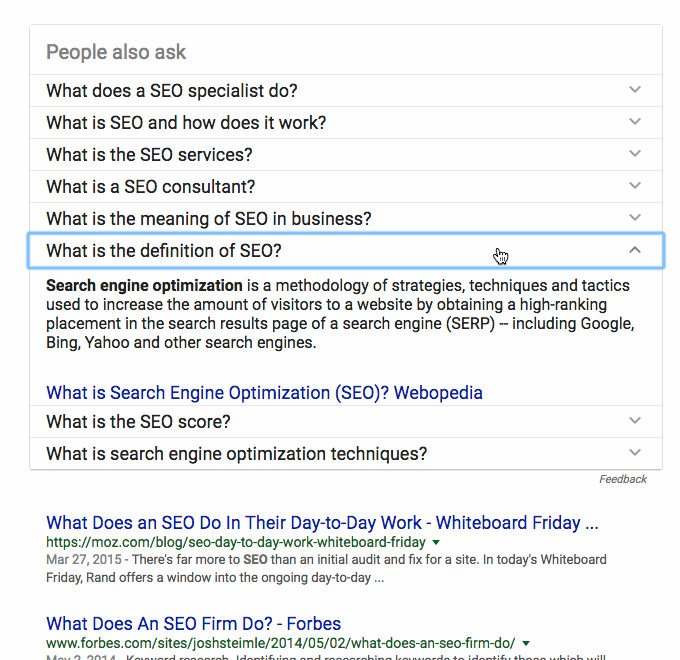Click the forbes.com green URL text
Screen dimensions: 680x660
coord(280,643)
